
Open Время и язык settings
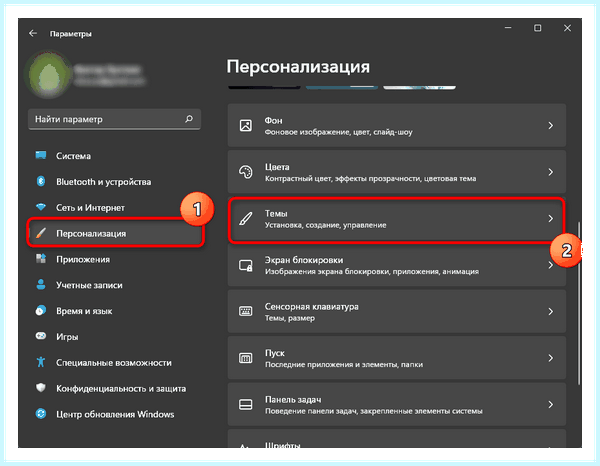tap(114, 310)
